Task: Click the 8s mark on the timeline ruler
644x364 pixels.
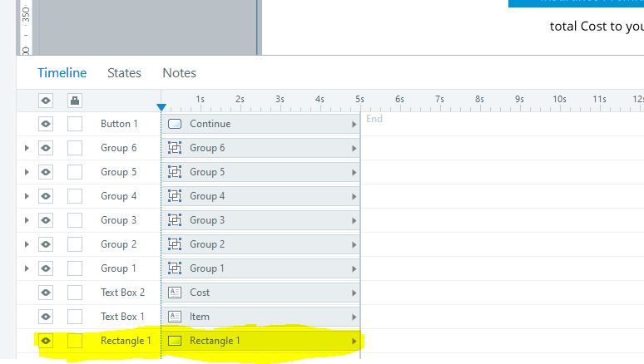Action: [479, 101]
